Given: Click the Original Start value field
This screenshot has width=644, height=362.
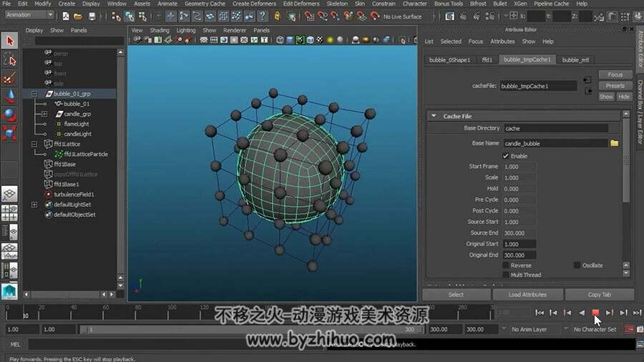Looking at the screenshot, I should (519, 244).
